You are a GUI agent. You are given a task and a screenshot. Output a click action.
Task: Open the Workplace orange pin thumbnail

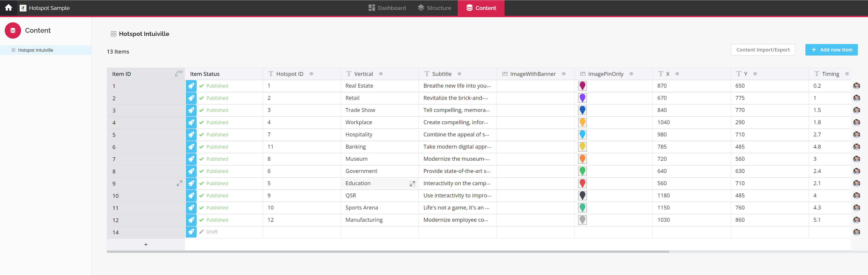pos(582,123)
